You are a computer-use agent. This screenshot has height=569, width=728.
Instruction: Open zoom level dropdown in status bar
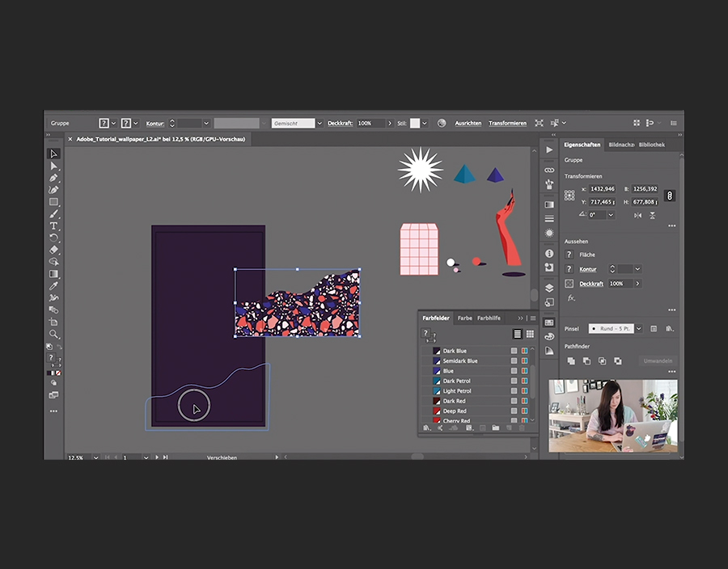(x=95, y=457)
